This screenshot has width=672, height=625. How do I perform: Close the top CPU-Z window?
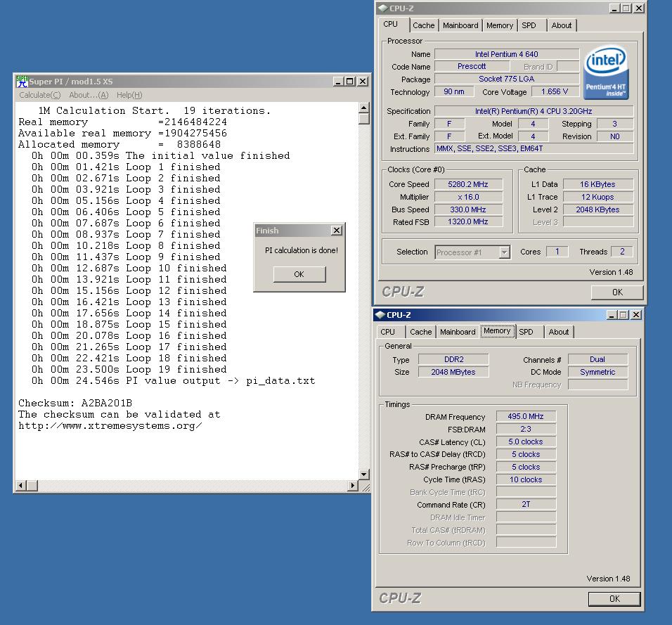click(638, 8)
